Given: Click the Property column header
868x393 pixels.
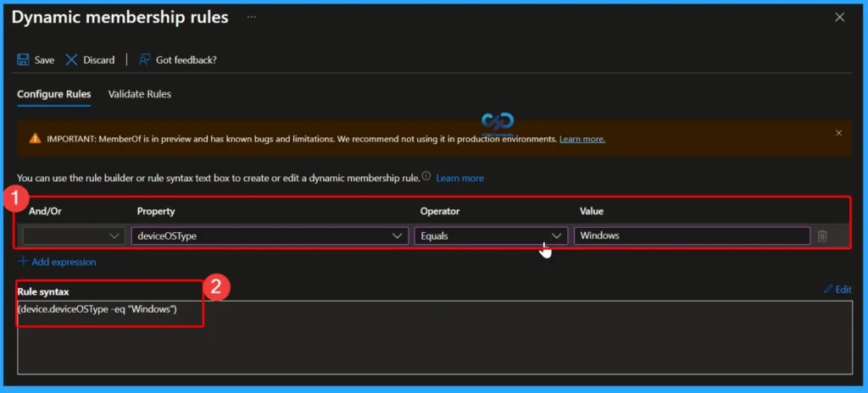Looking at the screenshot, I should coord(156,212).
